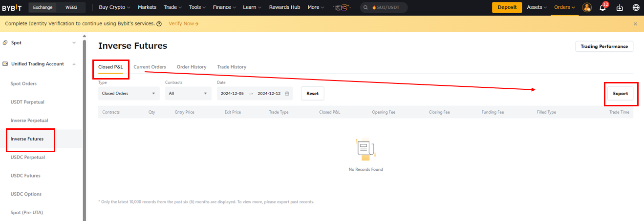
Task: Click the Contracts column header
Action: coord(111,112)
